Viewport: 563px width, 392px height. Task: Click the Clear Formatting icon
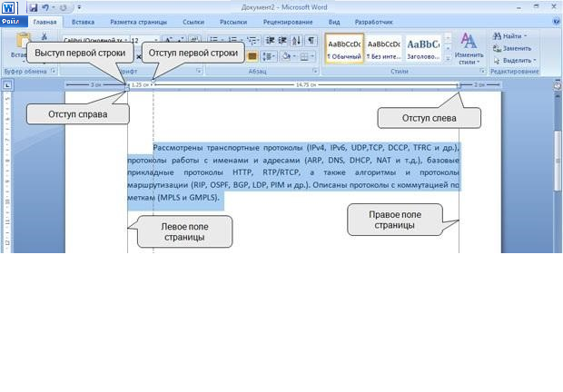pyautogui.click(x=194, y=41)
